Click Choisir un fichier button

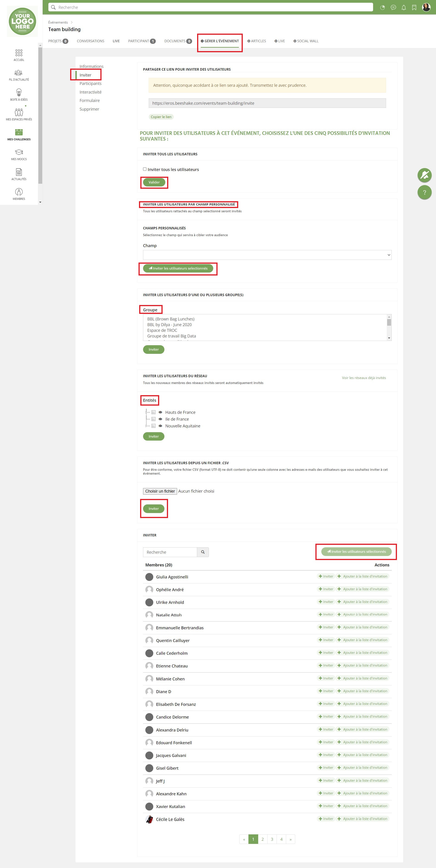pos(160,491)
